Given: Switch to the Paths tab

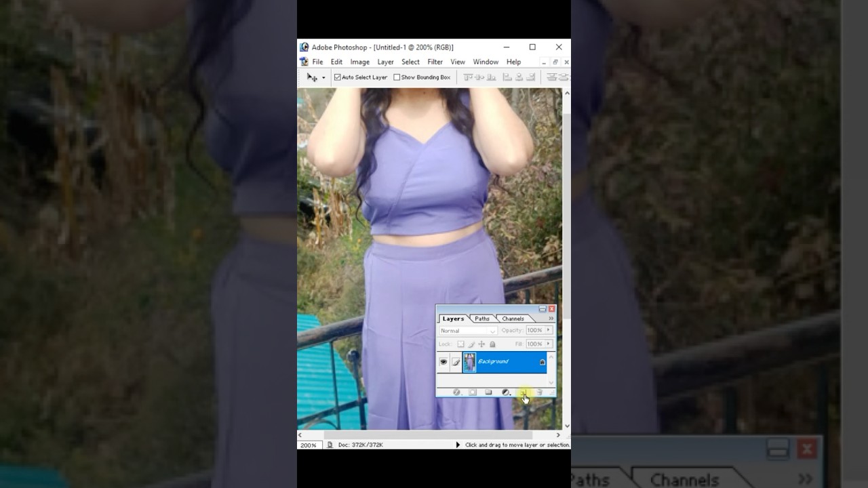Looking at the screenshot, I should coord(482,319).
